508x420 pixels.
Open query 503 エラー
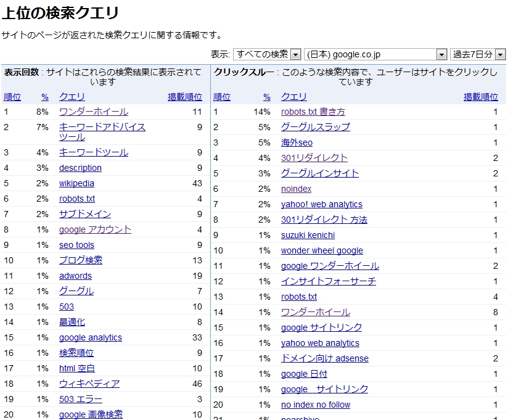[x=81, y=399]
